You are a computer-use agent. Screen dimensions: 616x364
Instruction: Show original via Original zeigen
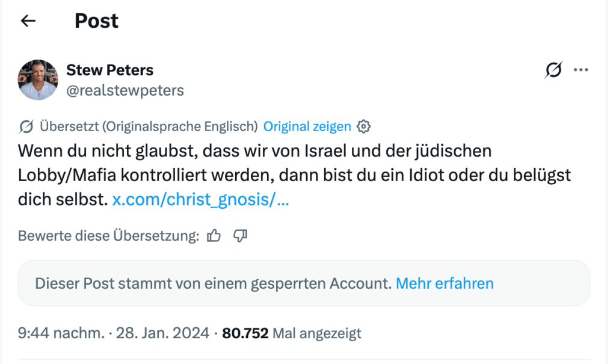pos(307,126)
